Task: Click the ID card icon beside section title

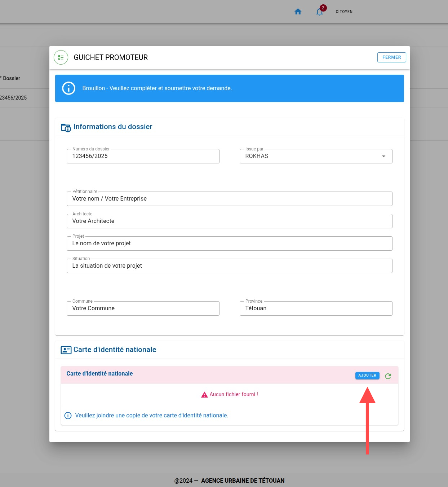Action: (66, 350)
